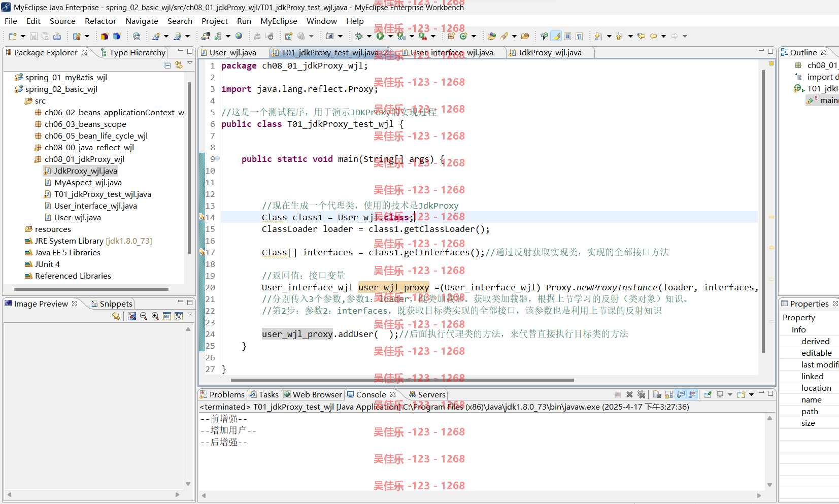Open Image Preview view menu triangle
Image resolution: width=839 pixels, height=504 pixels.
point(190,315)
